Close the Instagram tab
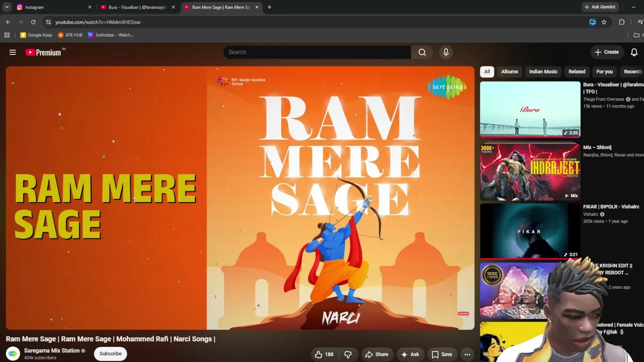 coord(90,7)
